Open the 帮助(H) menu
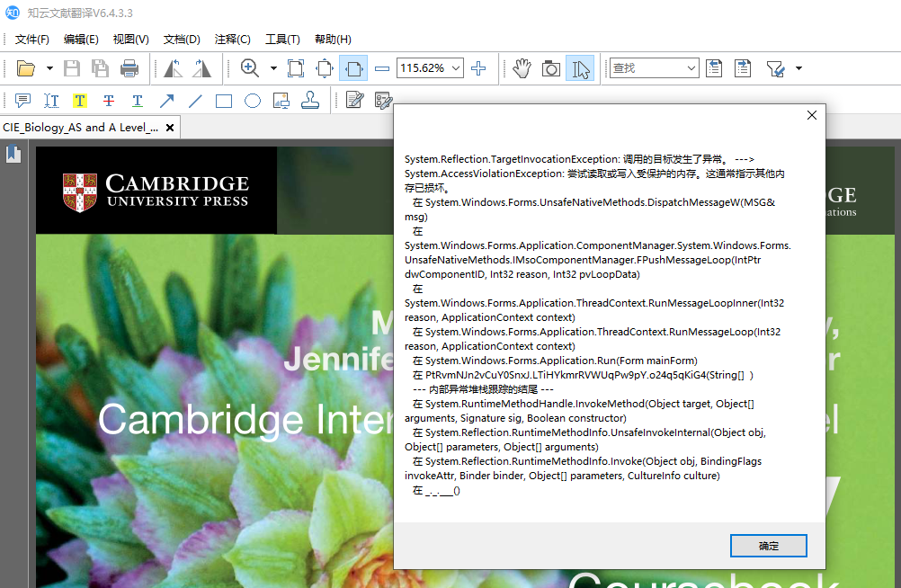 click(x=333, y=39)
